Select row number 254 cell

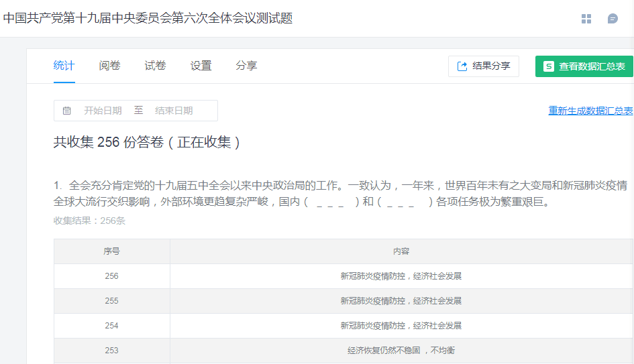111,326
